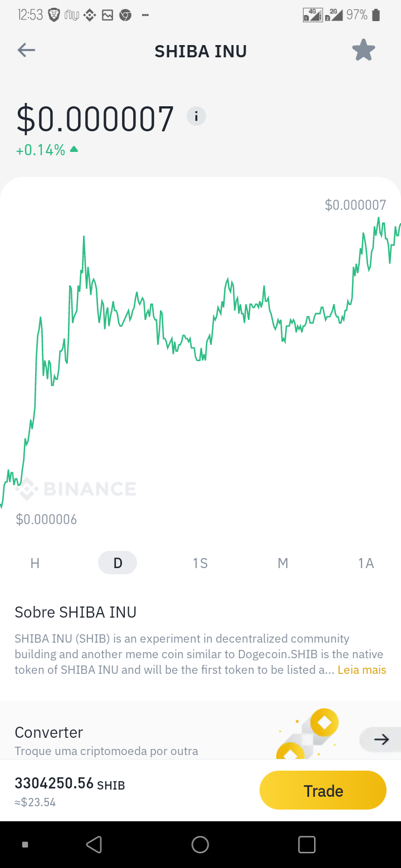Open the price info icon
401x868 pixels.
[196, 116]
